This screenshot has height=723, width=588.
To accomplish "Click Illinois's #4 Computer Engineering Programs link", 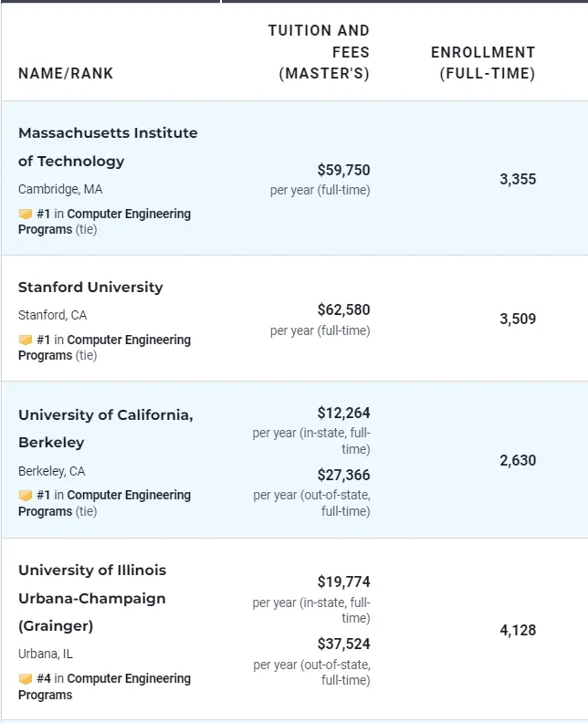I will click(x=129, y=679).
